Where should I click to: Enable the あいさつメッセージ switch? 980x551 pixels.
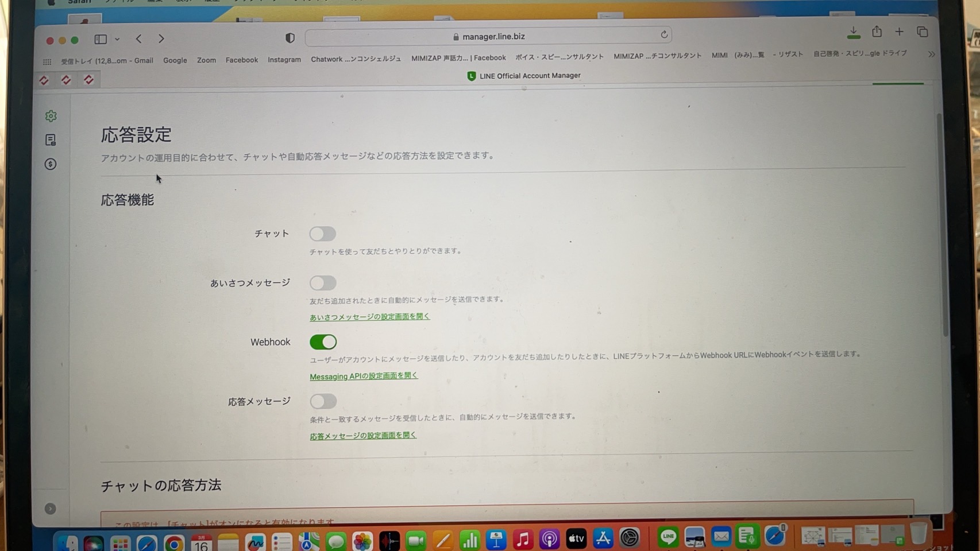tap(323, 283)
